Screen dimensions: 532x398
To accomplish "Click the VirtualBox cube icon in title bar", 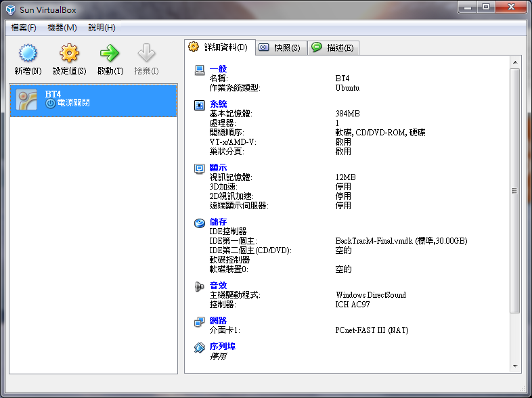I will [x=11, y=10].
